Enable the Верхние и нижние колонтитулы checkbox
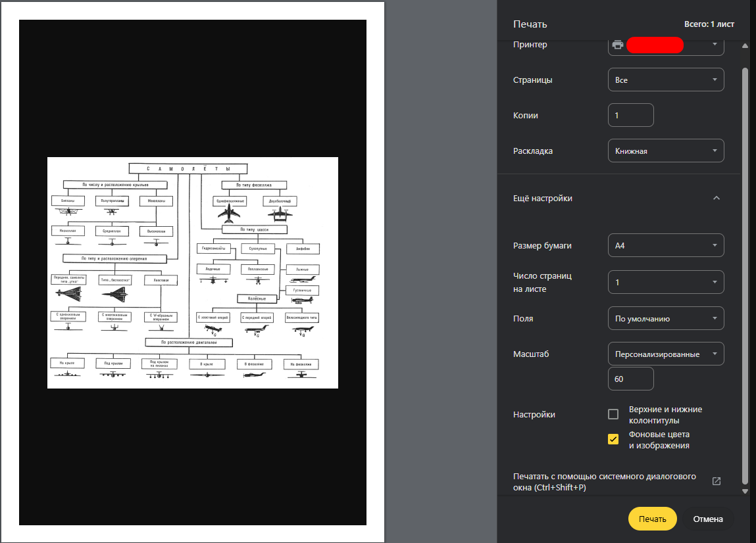 (613, 414)
